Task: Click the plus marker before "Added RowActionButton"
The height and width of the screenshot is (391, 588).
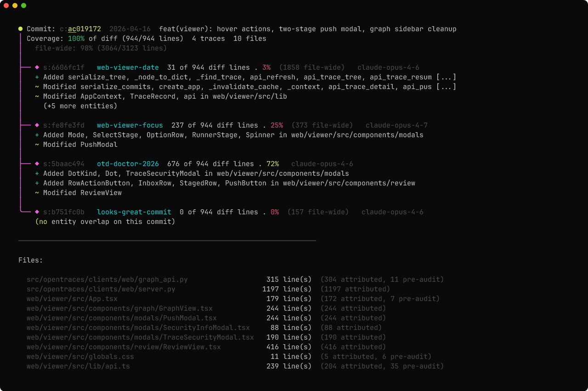Action: coord(36,183)
